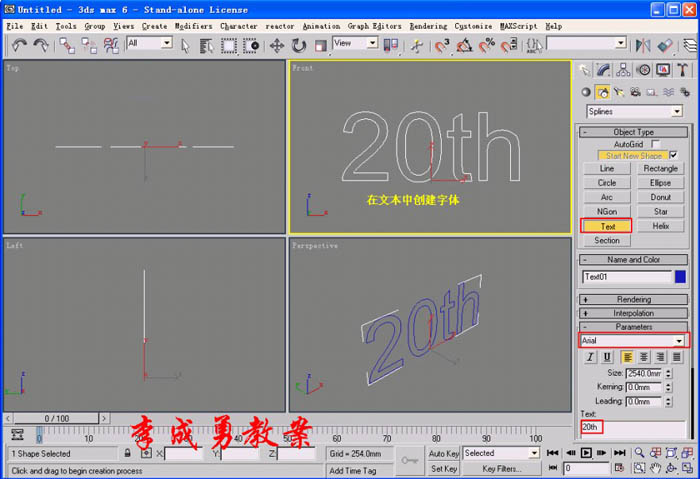Select the Cameras category icon
Screen dimensions: 700x479
pos(635,92)
